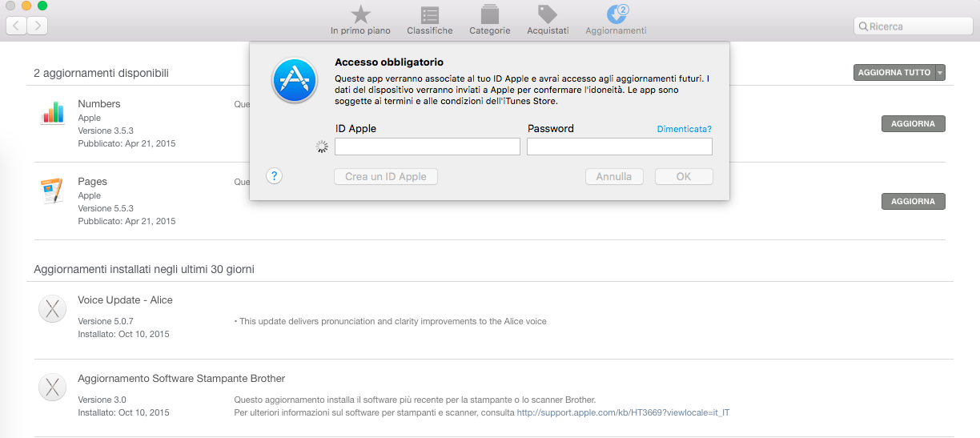Image resolution: width=980 pixels, height=438 pixels.
Task: Click the green maximize window button
Action: click(x=42, y=6)
